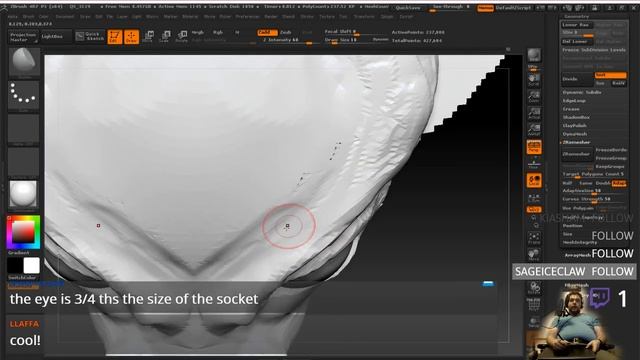Click the BPR render icon
640x360 pixels.
click(534, 56)
